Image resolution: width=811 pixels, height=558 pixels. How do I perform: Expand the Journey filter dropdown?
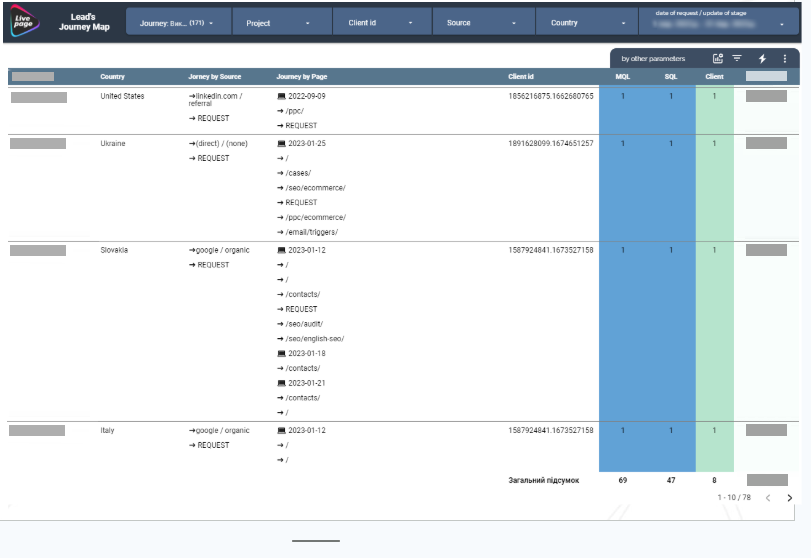click(178, 23)
